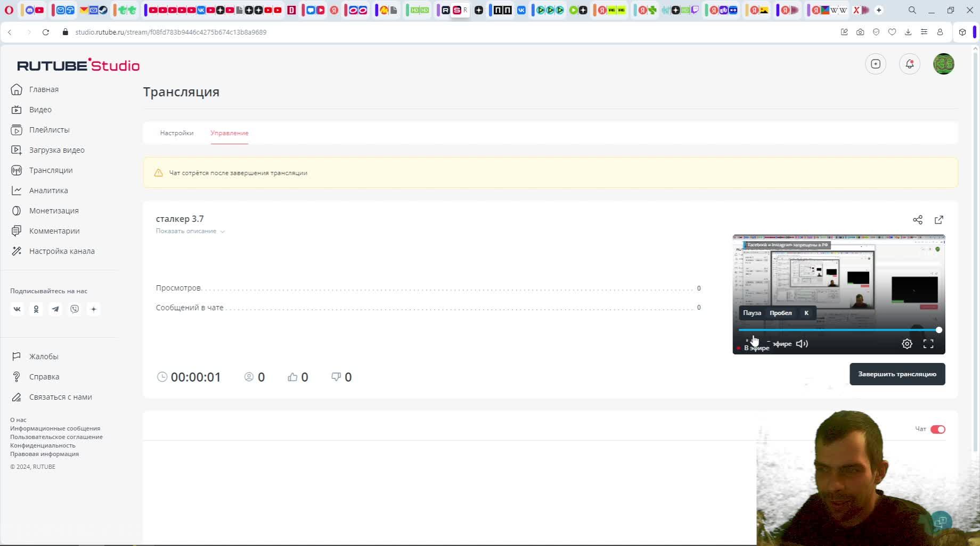
Task: Click the add video plus icon in header
Action: (x=876, y=64)
